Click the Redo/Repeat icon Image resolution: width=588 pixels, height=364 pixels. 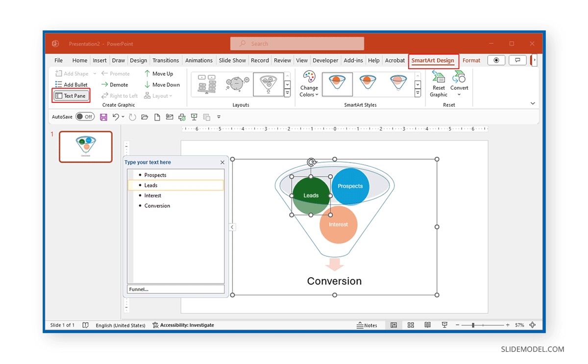click(x=132, y=117)
